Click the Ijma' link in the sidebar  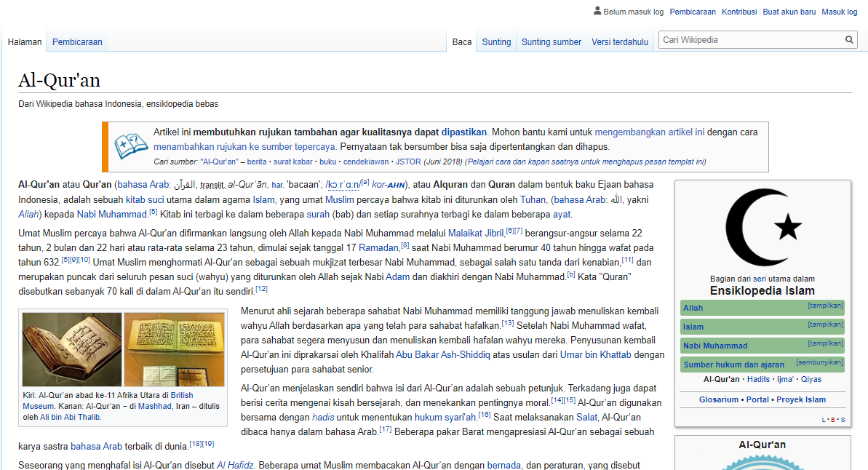(785, 379)
